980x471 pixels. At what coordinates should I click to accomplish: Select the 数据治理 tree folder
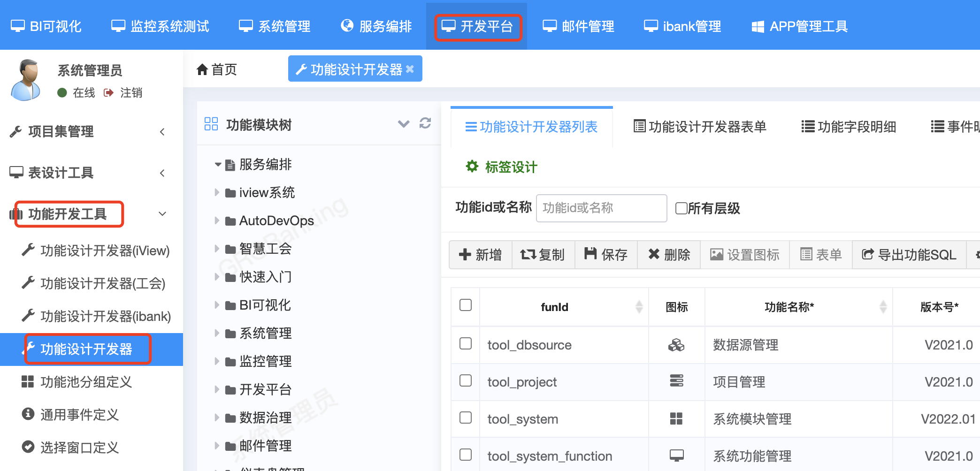pyautogui.click(x=259, y=418)
